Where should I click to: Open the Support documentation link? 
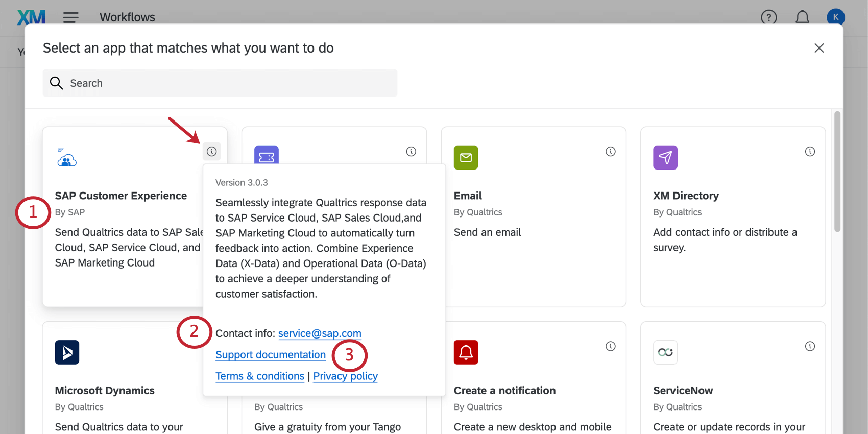(270, 355)
